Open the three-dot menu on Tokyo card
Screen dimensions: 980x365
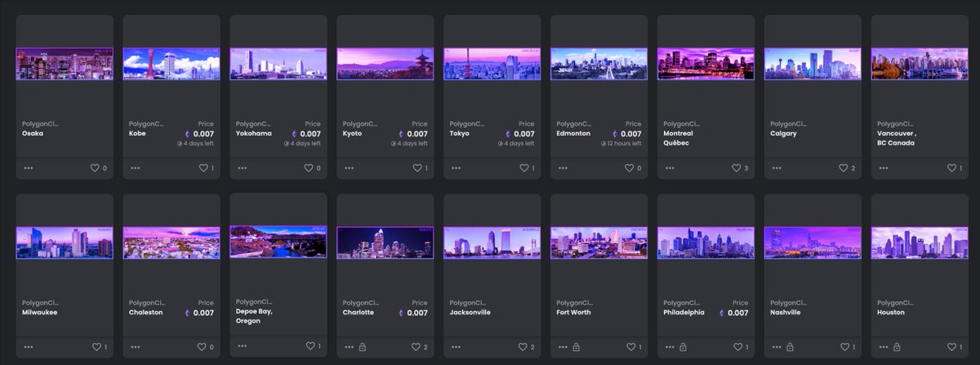click(x=457, y=168)
